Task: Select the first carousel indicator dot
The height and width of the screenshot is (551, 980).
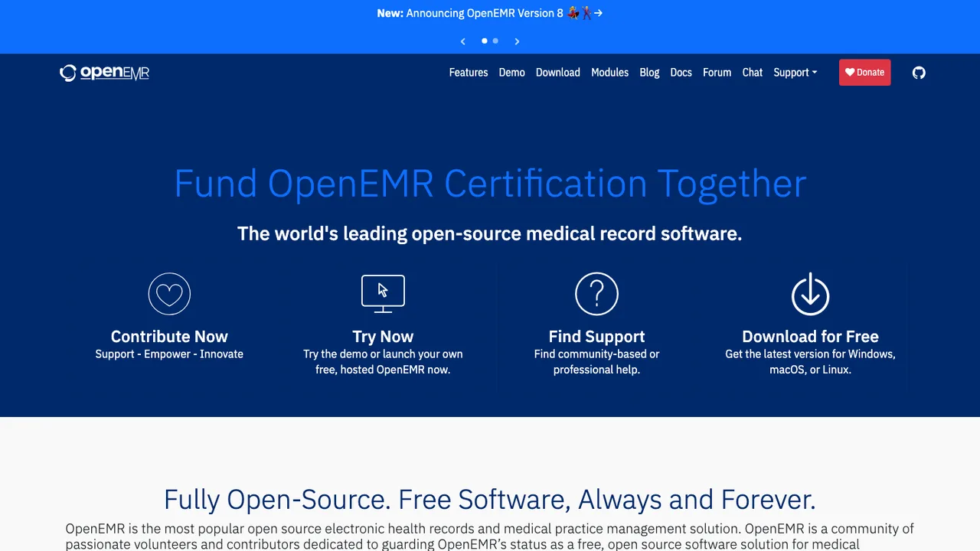Action: pos(484,41)
